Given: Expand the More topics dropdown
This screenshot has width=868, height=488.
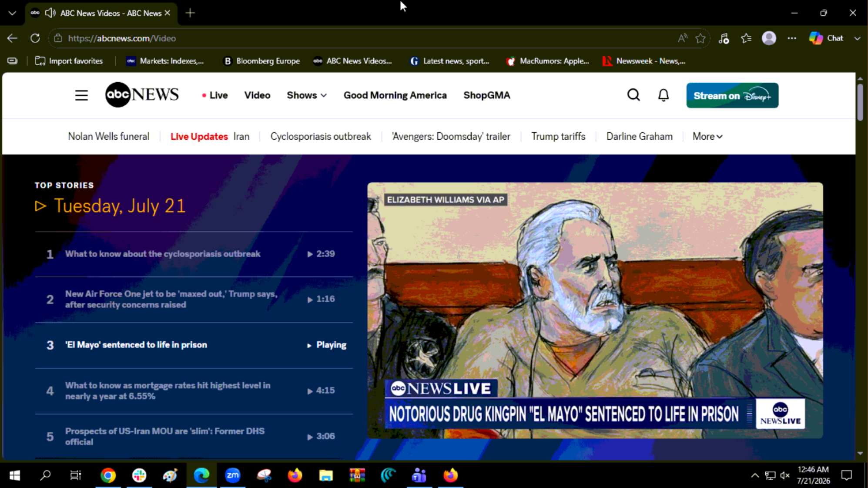Looking at the screenshot, I should (707, 137).
